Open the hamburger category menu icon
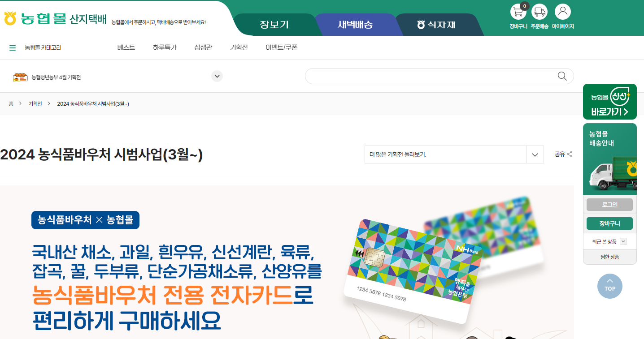Viewport: 644px width, 339px height. click(x=13, y=48)
